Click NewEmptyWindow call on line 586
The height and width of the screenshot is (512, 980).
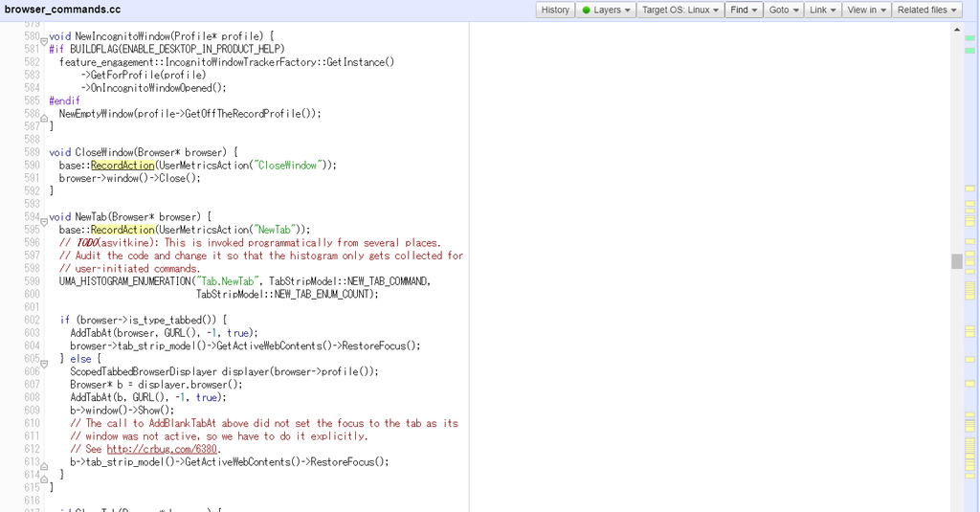[x=97, y=114]
